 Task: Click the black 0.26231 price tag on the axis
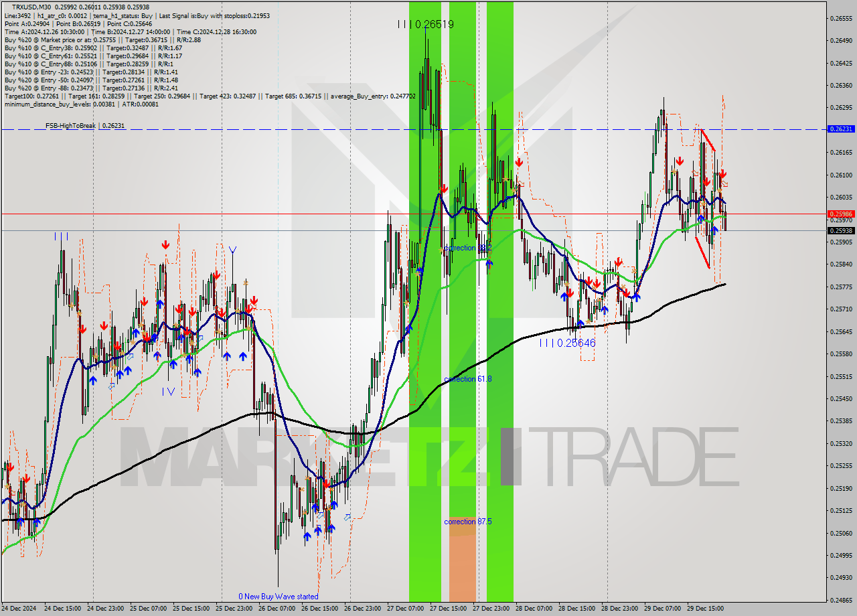(x=841, y=129)
